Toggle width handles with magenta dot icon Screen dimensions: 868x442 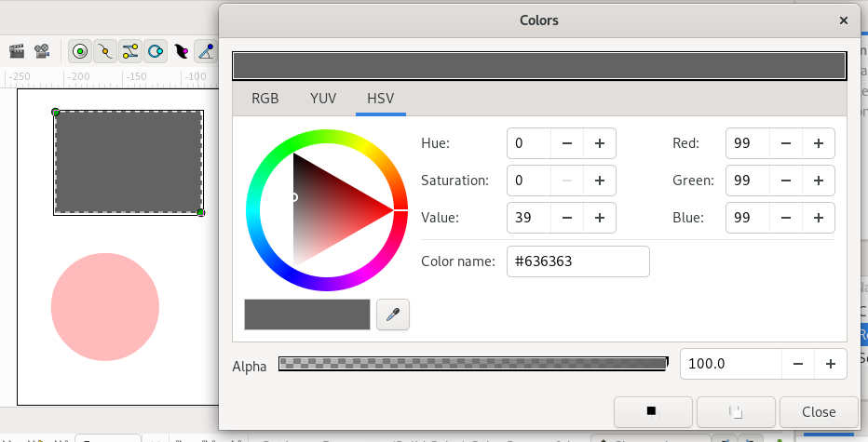click(182, 51)
